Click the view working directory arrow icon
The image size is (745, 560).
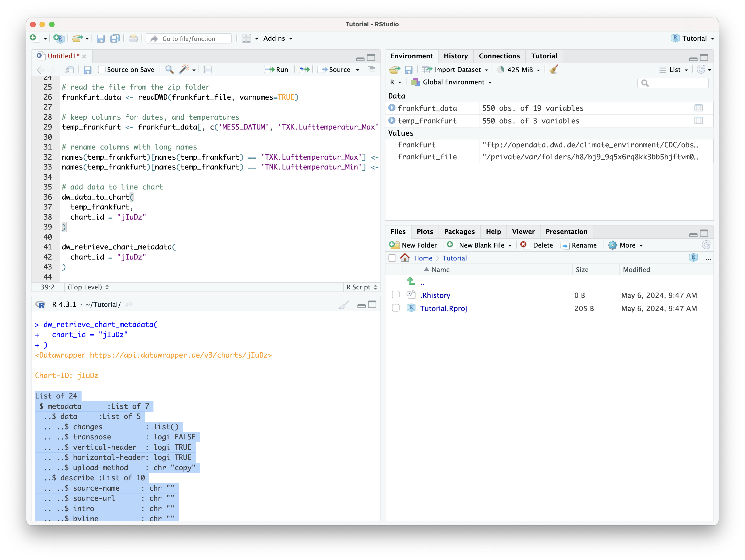129,304
